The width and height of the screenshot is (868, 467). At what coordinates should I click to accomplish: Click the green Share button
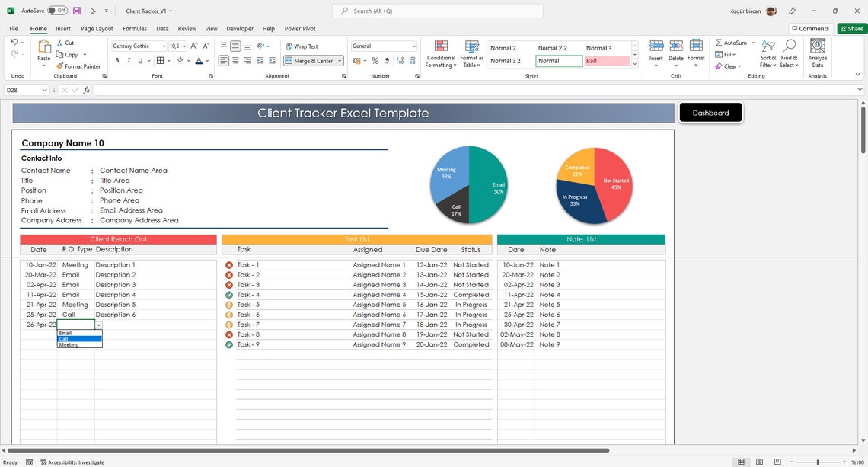[851, 28]
